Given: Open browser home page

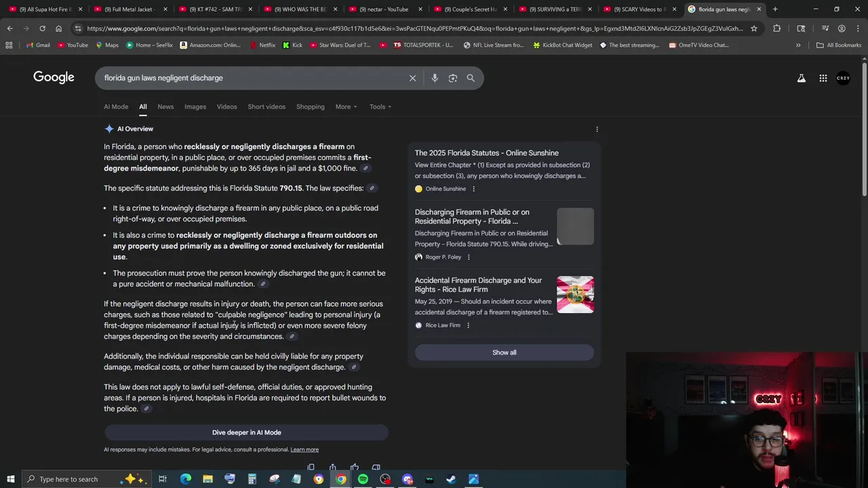Looking at the screenshot, I should 58,28.
